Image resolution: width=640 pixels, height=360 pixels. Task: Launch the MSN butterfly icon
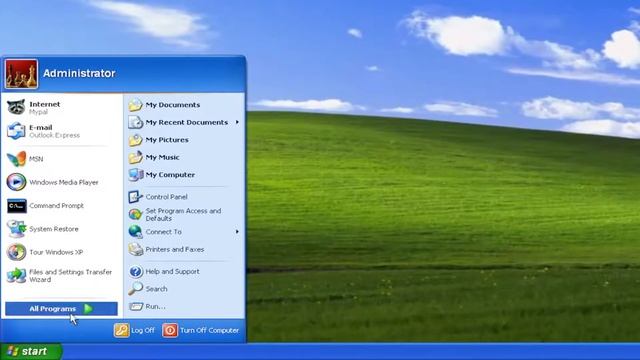point(16,159)
